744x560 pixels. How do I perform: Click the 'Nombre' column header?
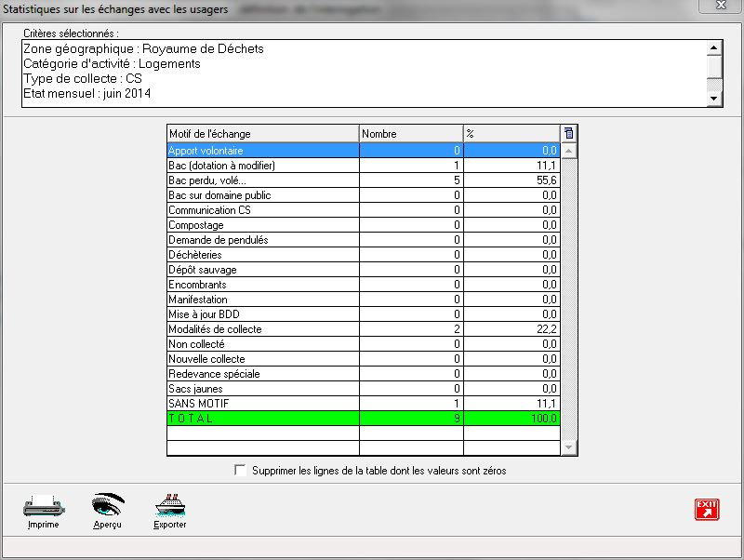(410, 134)
